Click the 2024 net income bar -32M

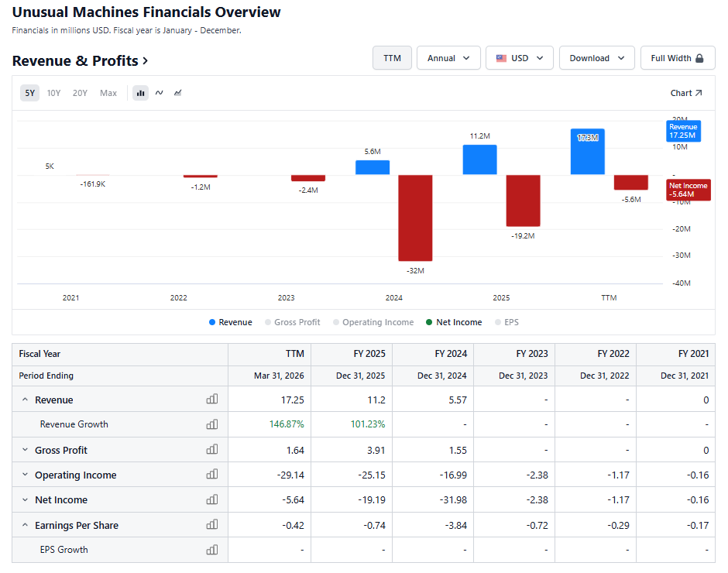pos(416,218)
